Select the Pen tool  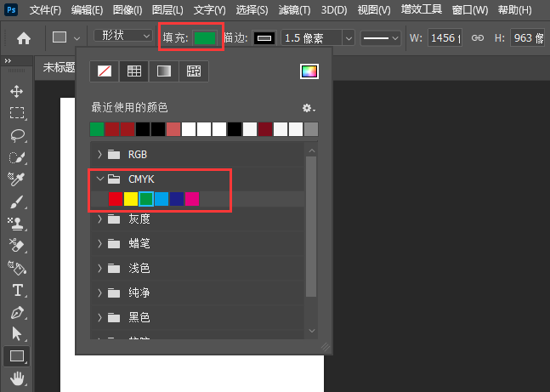(x=17, y=312)
